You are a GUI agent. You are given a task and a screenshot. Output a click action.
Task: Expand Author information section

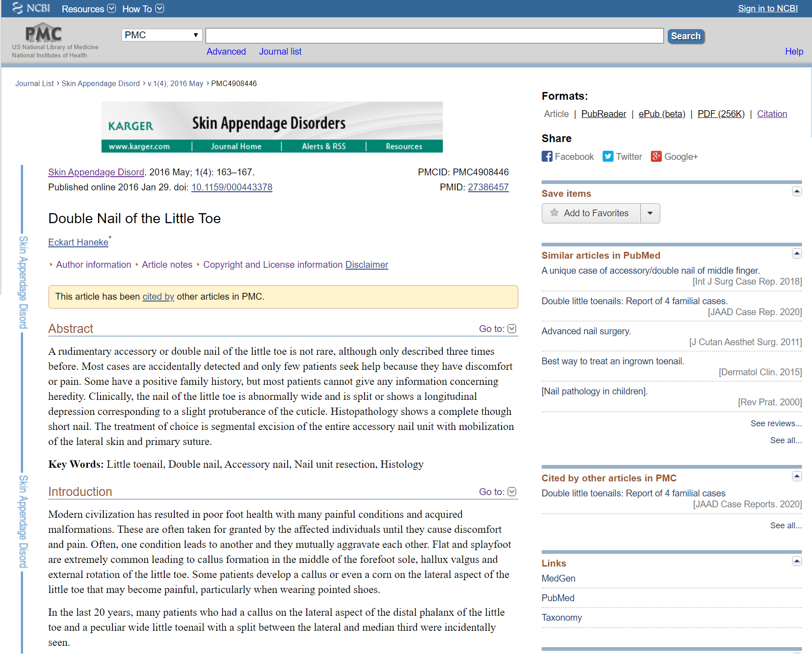point(93,265)
